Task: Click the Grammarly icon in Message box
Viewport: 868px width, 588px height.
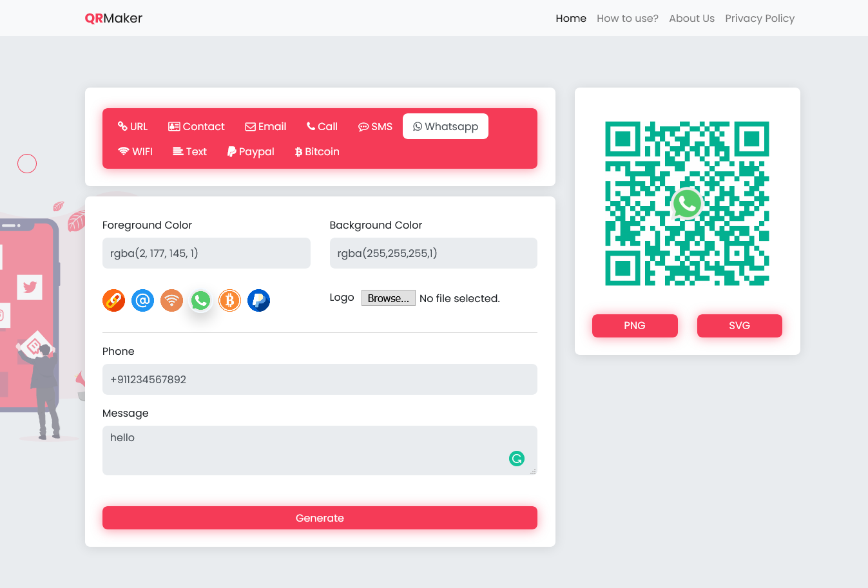Action: [x=517, y=459]
